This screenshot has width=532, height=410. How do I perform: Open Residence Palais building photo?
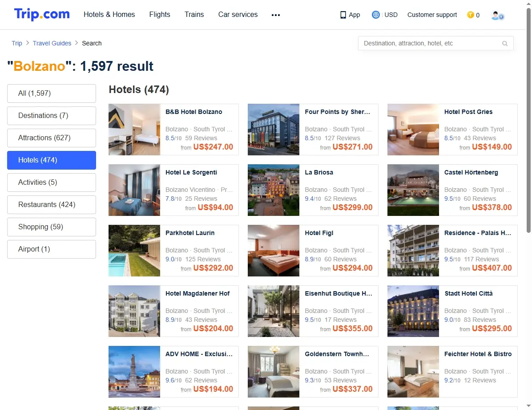413,250
